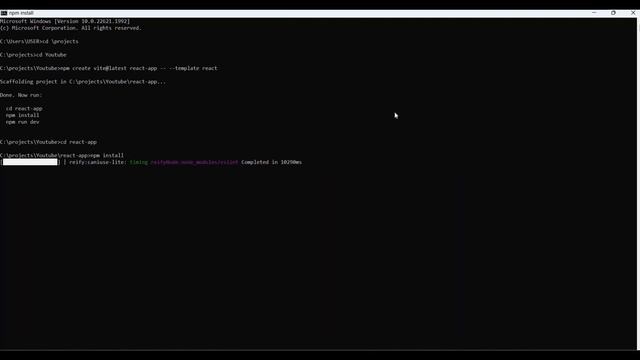Click the 'react-app>npm install' prompt line
The width and height of the screenshot is (640, 360).
coord(62,156)
